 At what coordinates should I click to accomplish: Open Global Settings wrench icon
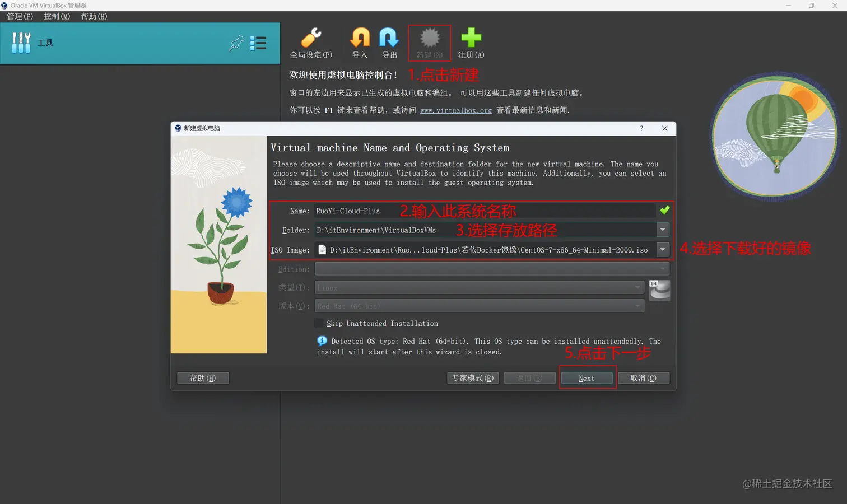coord(311,38)
